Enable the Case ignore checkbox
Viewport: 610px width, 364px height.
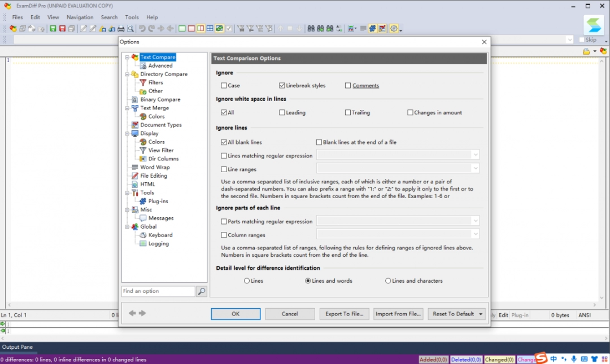tap(224, 86)
